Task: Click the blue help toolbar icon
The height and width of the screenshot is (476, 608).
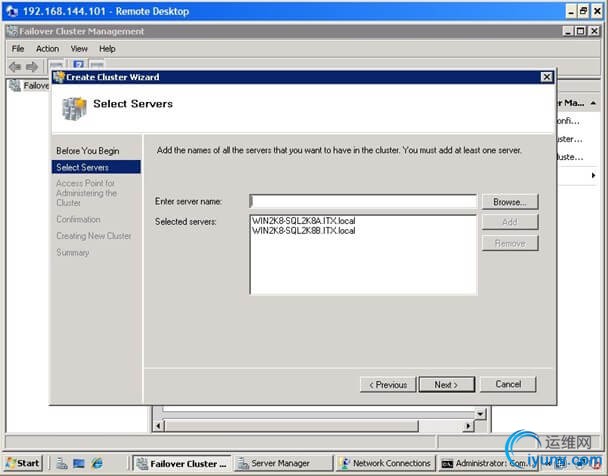Action: [78, 65]
